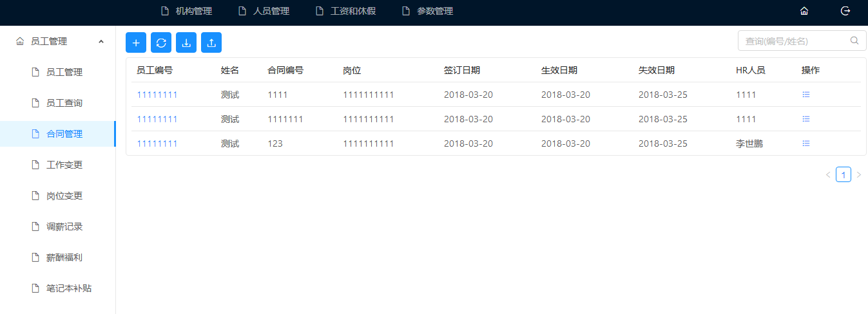Click employee ID link in contract 1111 row
This screenshot has width=868, height=314.
tap(157, 95)
